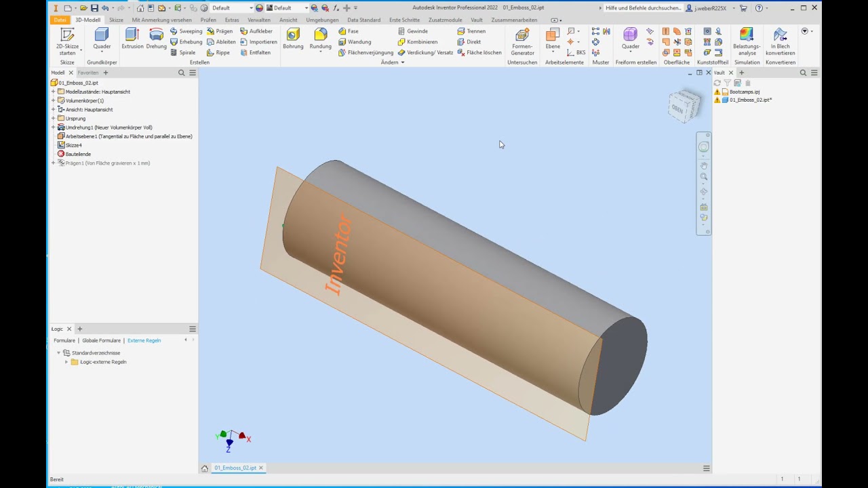Apply the Fase chamfer tool
Viewport: 868px width, 488px height.
[x=349, y=31]
